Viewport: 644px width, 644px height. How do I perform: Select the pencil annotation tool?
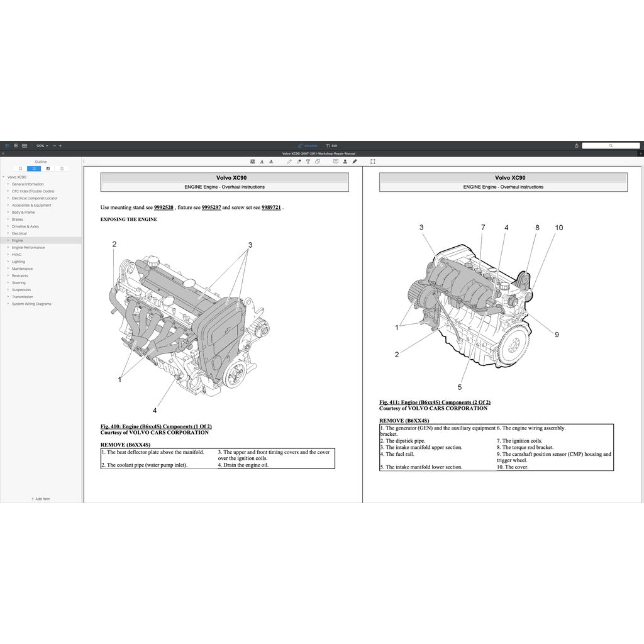[x=289, y=162]
